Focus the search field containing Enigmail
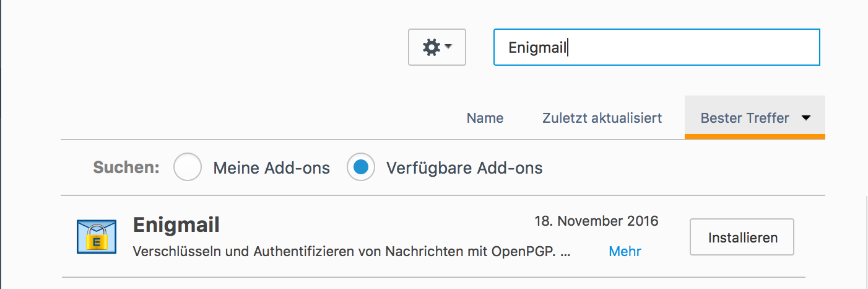Viewport: 868px width, 289px height. point(657,47)
